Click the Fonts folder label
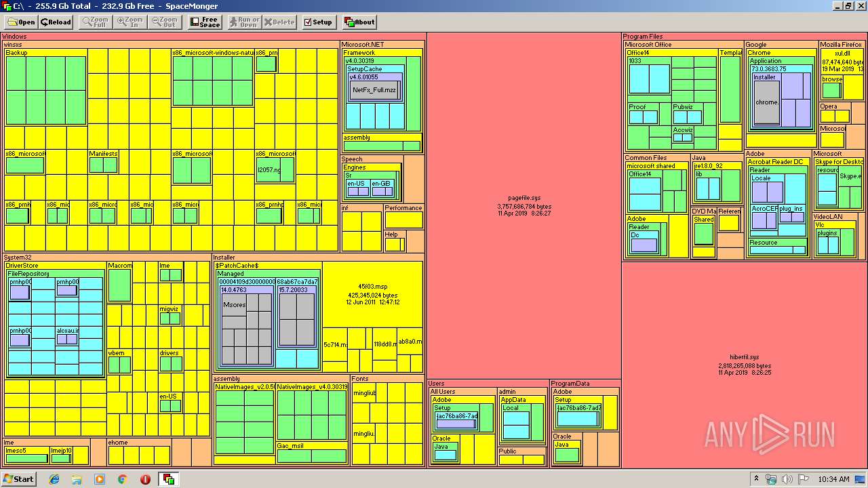The width and height of the screenshot is (868, 488). tap(361, 379)
